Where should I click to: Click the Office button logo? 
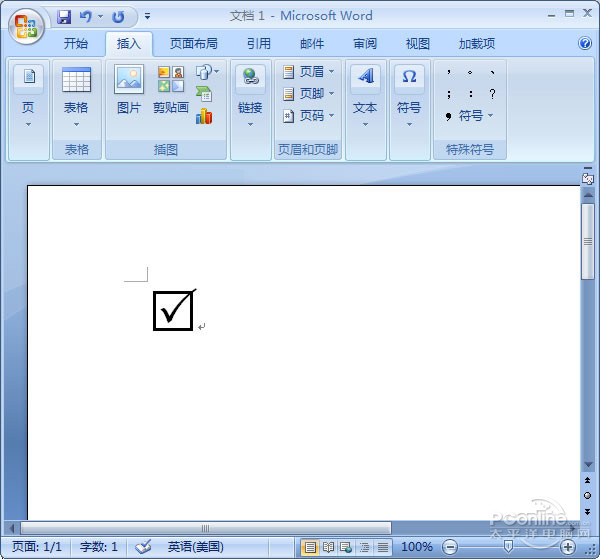tap(27, 25)
